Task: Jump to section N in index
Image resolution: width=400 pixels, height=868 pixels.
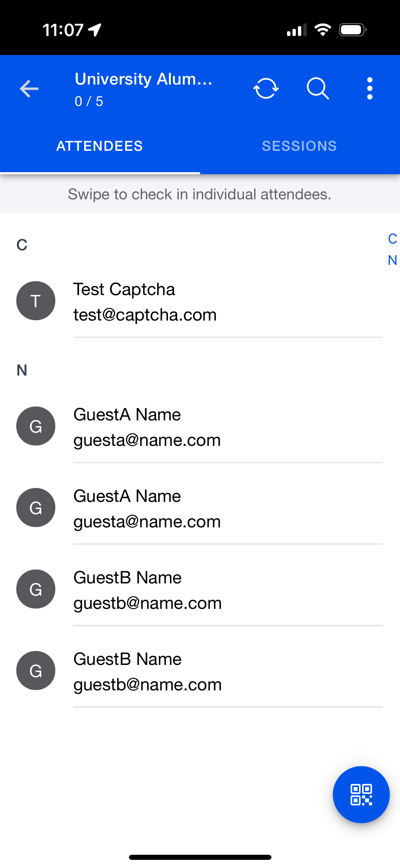Action: 392,260
